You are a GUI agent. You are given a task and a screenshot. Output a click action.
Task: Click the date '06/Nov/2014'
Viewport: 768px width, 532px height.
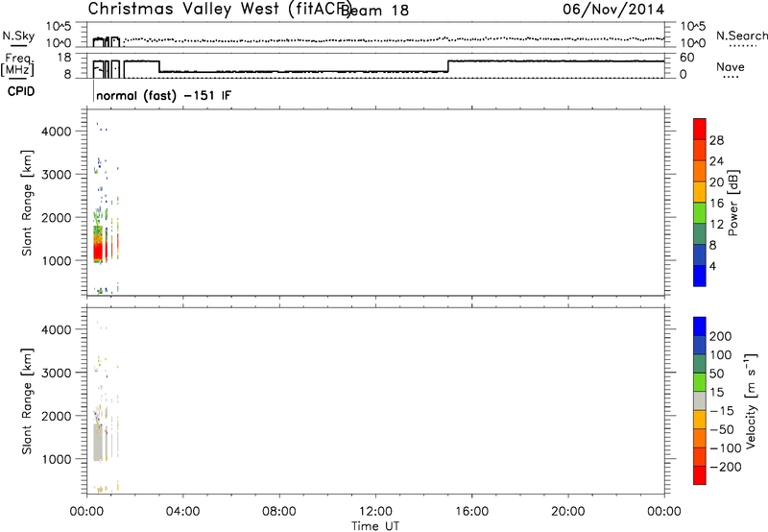613,10
